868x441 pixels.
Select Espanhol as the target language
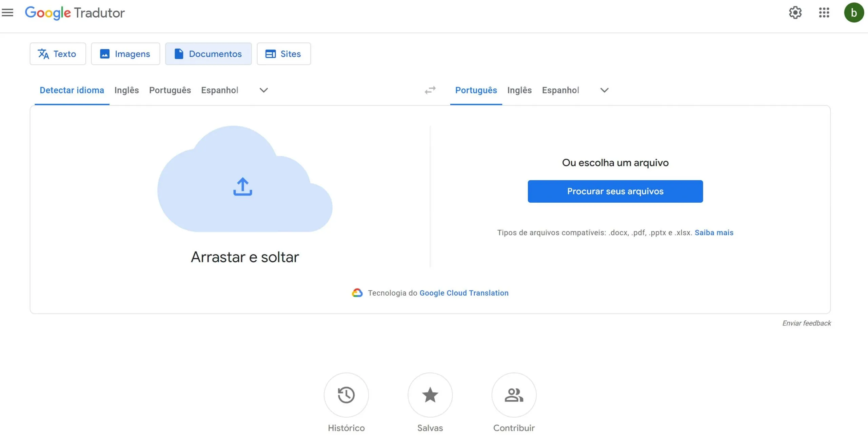pyautogui.click(x=560, y=90)
